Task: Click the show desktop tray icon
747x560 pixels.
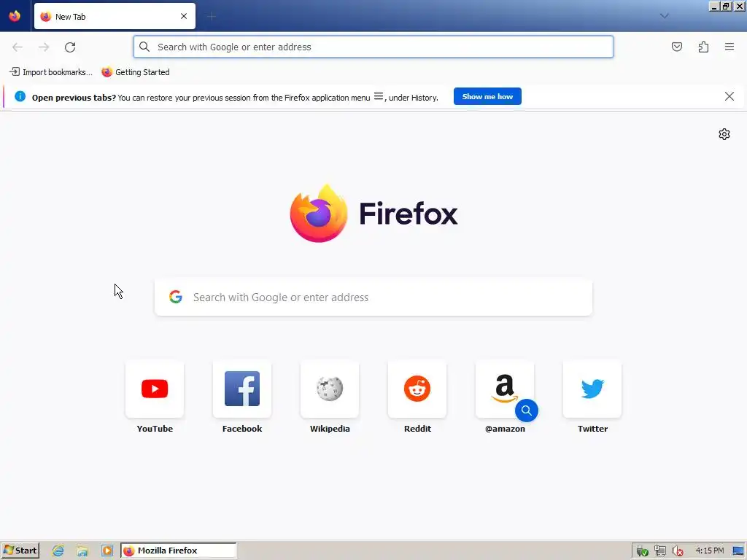Action: 738,551
